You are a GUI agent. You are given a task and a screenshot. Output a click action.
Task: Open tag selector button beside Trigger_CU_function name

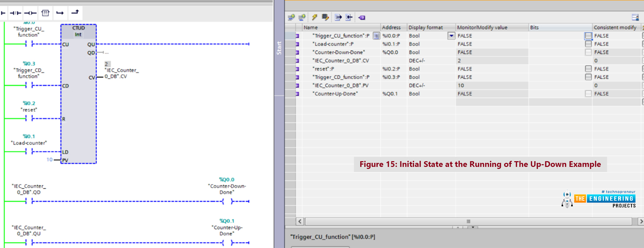click(376, 36)
